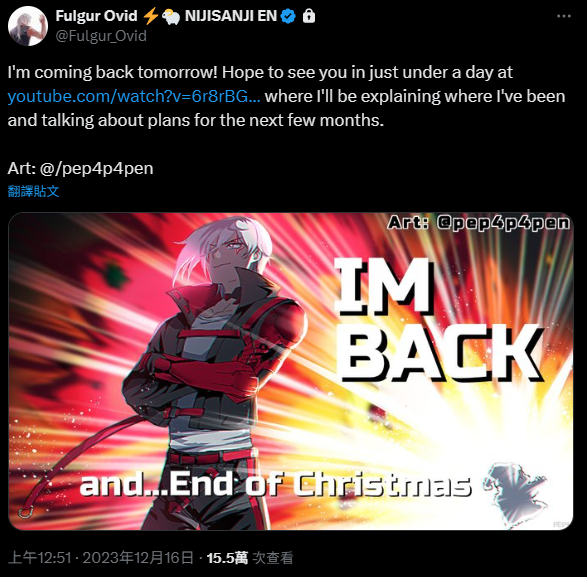Click the NIJISANJI EN text in name
The height and width of the screenshot is (577, 587).
[231, 16]
